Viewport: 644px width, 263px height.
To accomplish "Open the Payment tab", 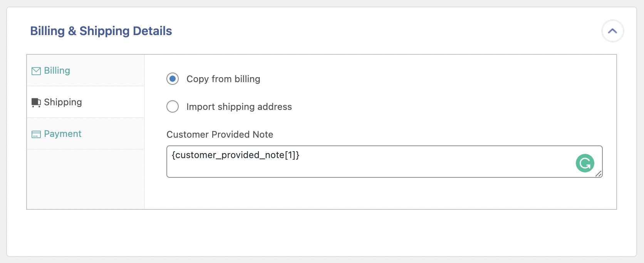I will coord(62,134).
